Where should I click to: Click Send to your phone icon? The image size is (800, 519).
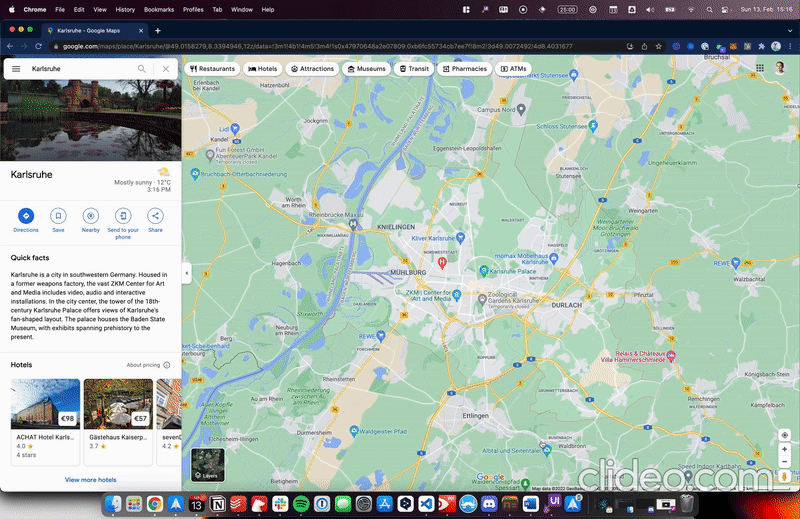123,216
